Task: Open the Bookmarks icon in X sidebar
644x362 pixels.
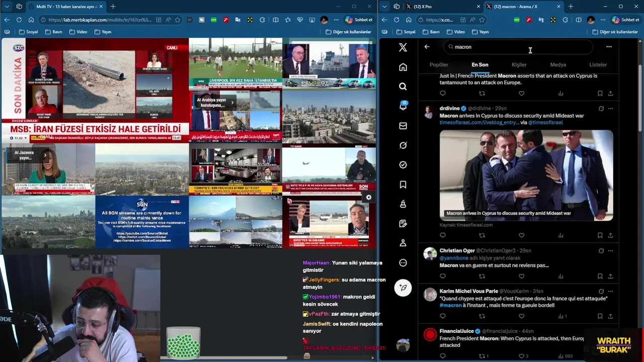Action: click(x=403, y=185)
